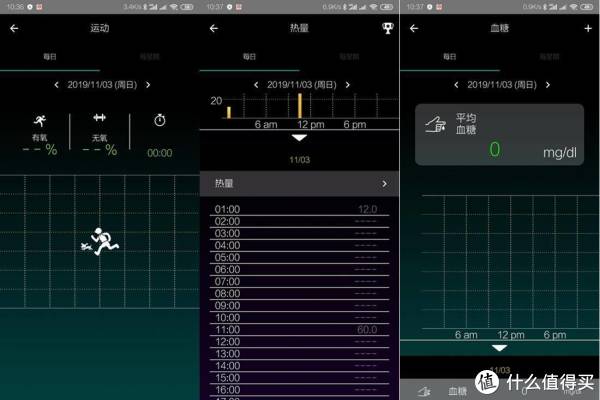Screen dimensions: 600x400
Task: Select 每日 tab on 运动 screen
Action: click(50, 57)
